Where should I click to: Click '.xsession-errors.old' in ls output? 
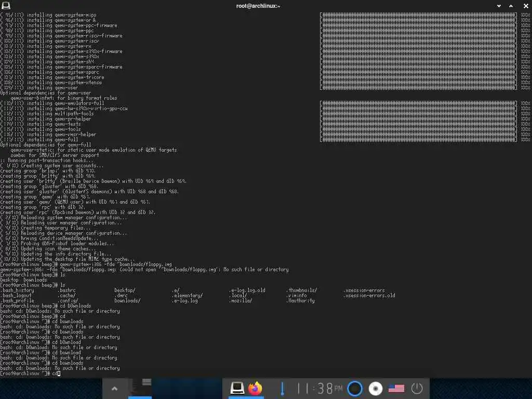[369, 296]
